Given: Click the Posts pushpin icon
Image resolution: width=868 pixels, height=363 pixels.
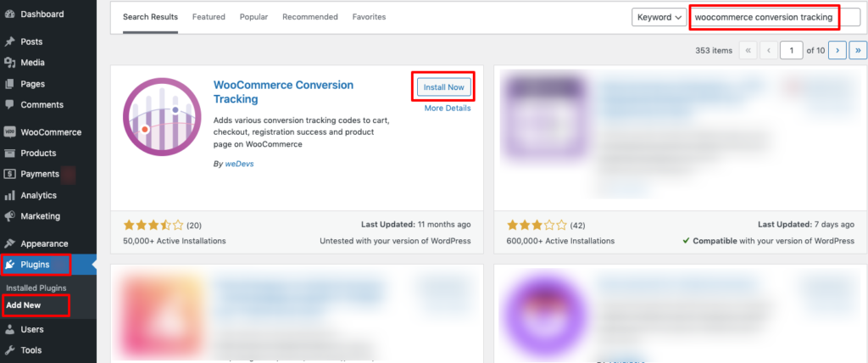Looking at the screenshot, I should [9, 42].
